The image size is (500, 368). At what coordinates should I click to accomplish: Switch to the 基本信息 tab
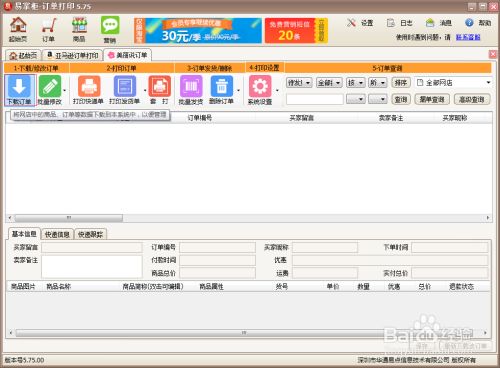click(24, 234)
